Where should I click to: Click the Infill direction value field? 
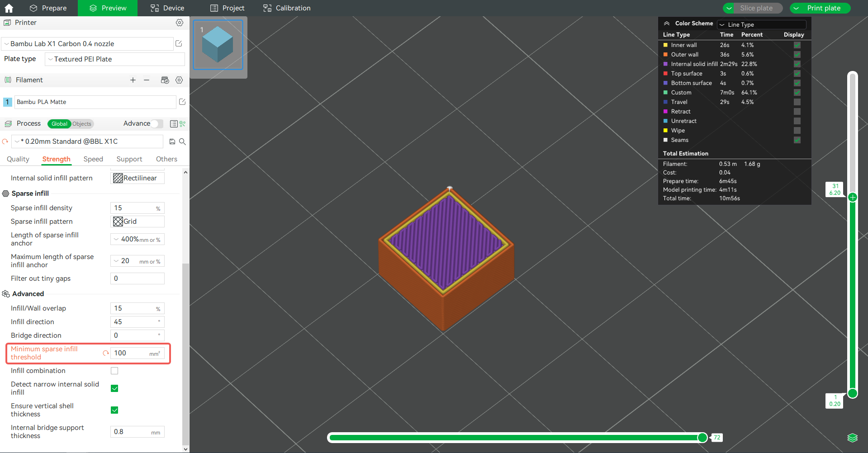click(138, 322)
